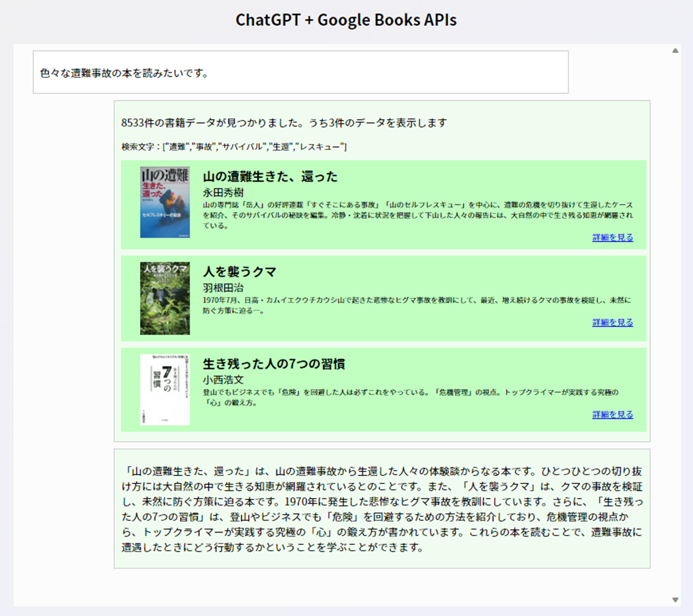The width and height of the screenshot is (693, 616).
Task: Click the title 人を襲うクマ
Action: tap(240, 272)
